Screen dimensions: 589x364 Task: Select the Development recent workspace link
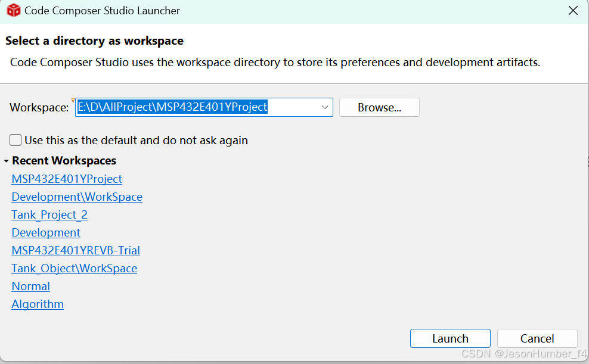pos(46,233)
